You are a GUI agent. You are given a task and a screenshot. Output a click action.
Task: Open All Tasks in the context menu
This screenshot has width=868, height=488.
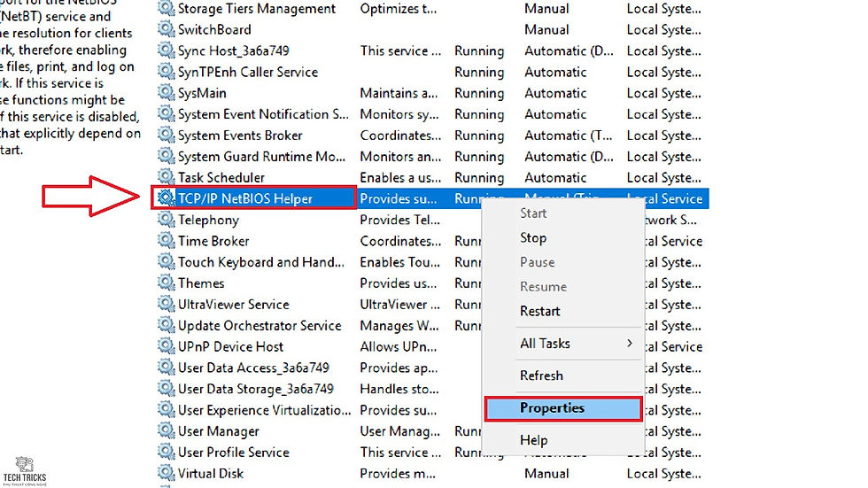point(545,343)
